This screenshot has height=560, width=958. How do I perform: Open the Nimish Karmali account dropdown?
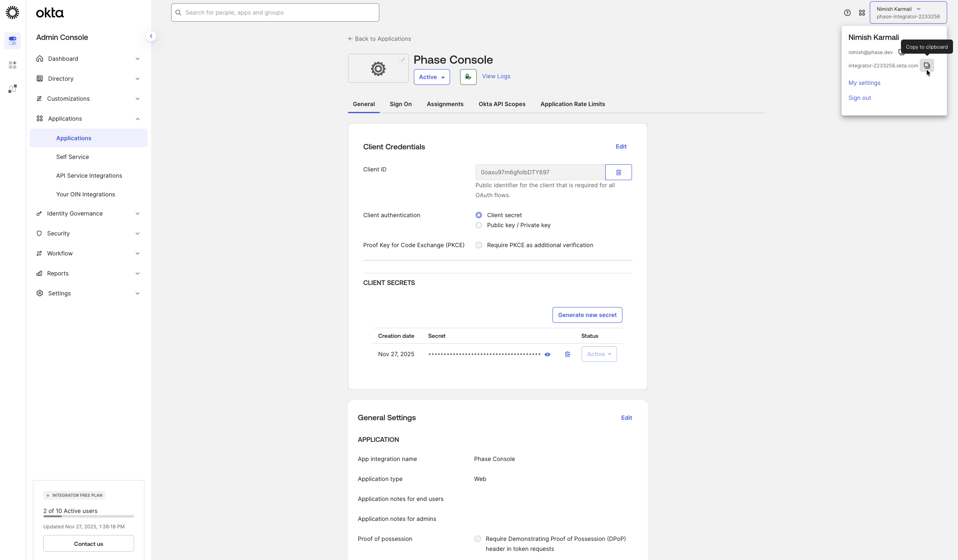908,12
